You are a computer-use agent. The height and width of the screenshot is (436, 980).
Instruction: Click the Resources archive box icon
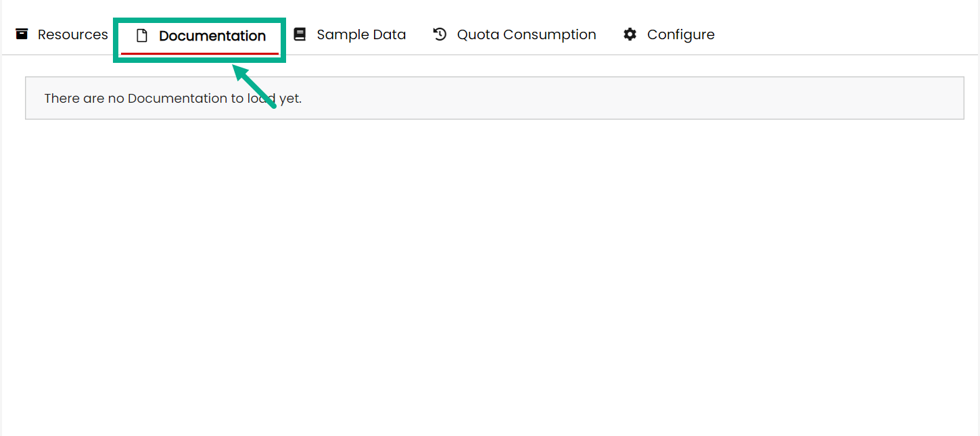click(22, 34)
